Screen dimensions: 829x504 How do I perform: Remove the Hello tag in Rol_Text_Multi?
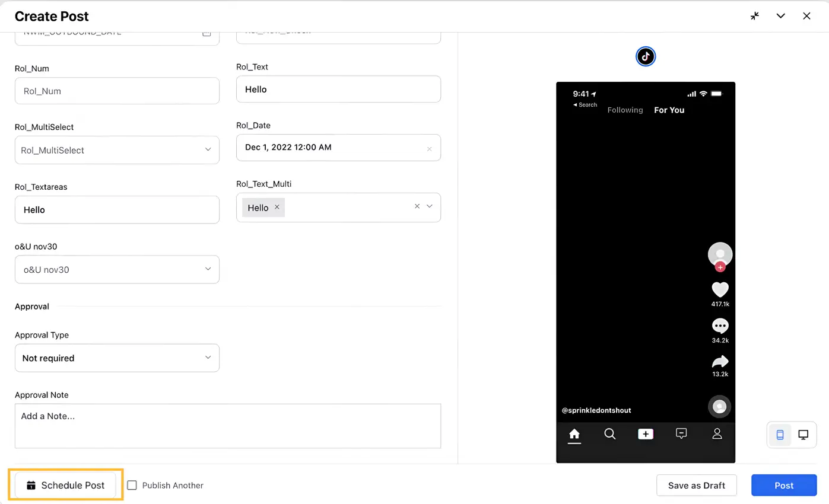pos(277,207)
